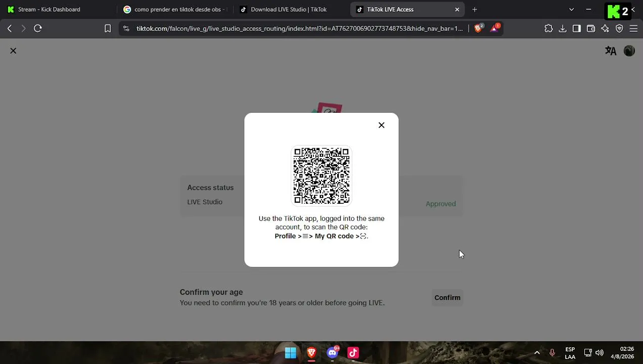Focus the tiktok.com address bar URL
643x364 pixels.
click(x=299, y=29)
